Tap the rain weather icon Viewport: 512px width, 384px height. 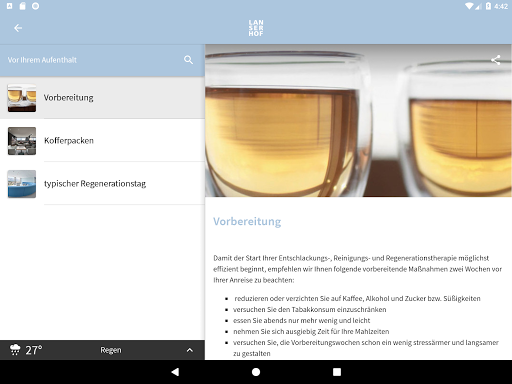pos(15,350)
